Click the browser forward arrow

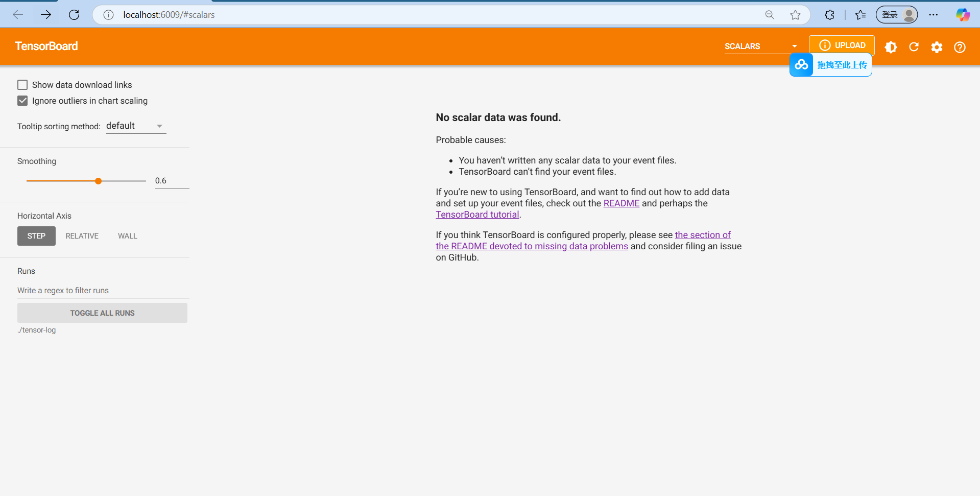[46, 15]
